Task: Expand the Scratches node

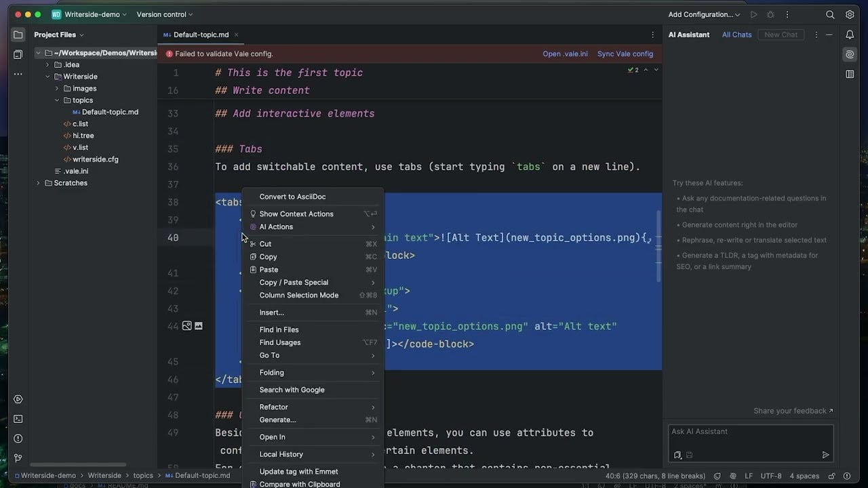Action: (39, 183)
